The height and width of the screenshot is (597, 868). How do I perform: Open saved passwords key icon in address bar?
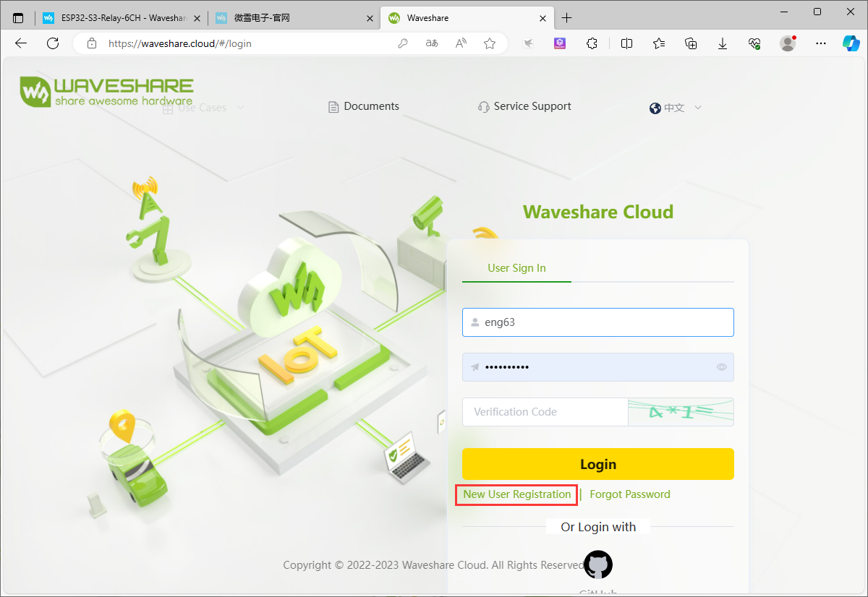point(403,43)
